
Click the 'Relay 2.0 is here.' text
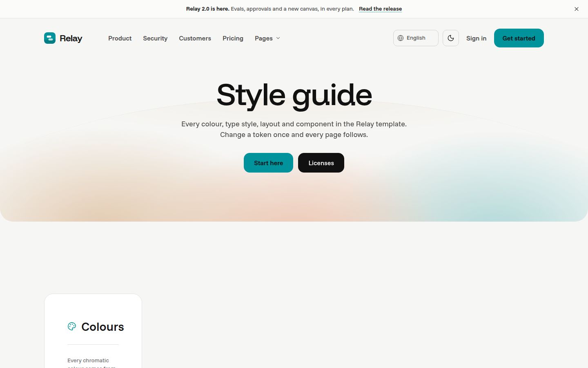[x=207, y=9]
